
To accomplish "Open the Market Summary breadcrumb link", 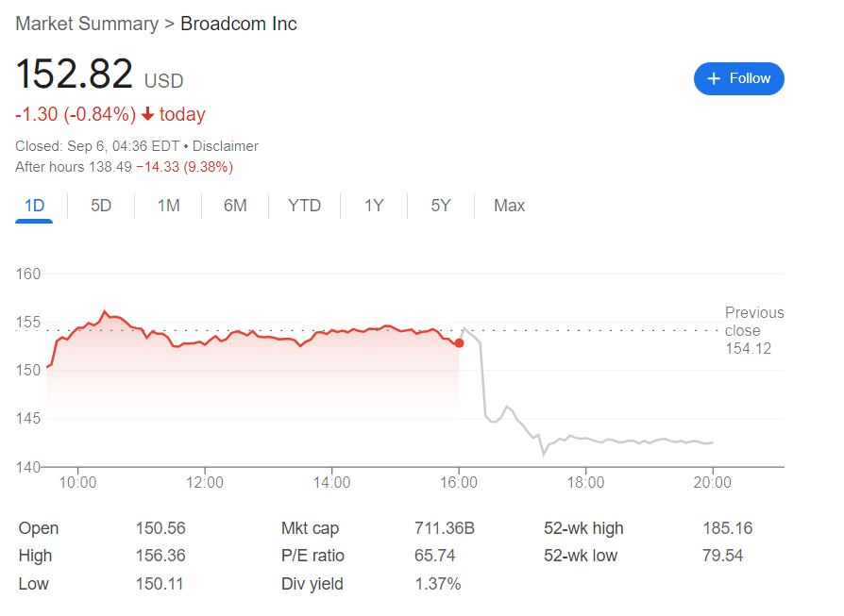I will pos(87,24).
